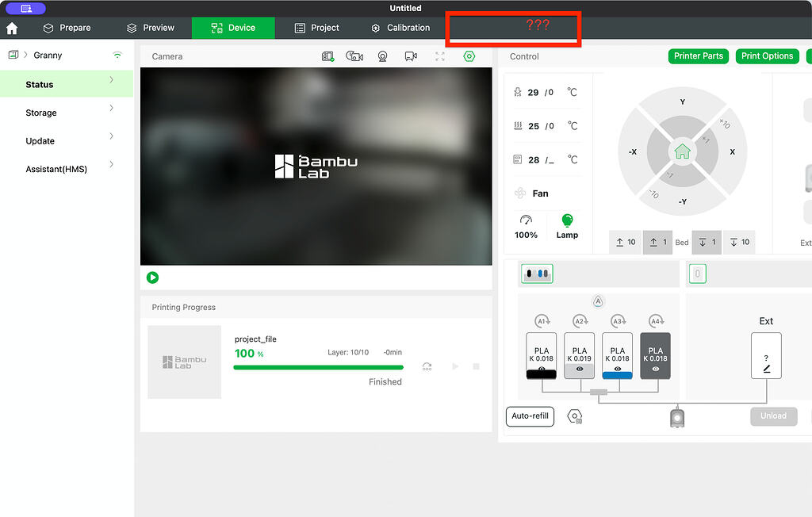Refresh AMS slot A3
This screenshot has width=812, height=517.
click(618, 321)
